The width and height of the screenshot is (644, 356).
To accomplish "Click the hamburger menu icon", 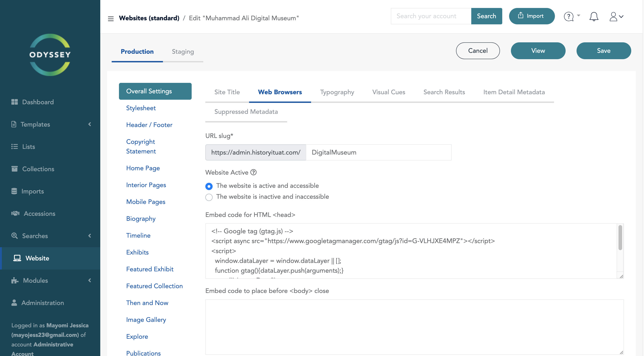I will point(111,18).
